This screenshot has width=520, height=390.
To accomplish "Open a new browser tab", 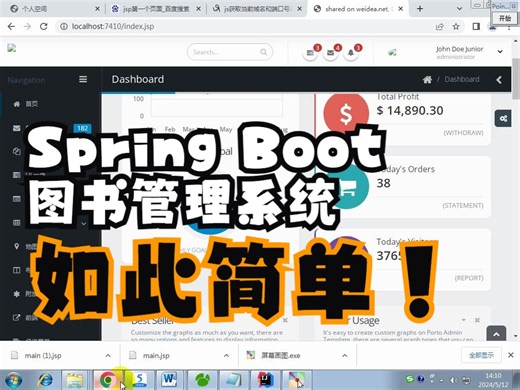I will 420,9.
